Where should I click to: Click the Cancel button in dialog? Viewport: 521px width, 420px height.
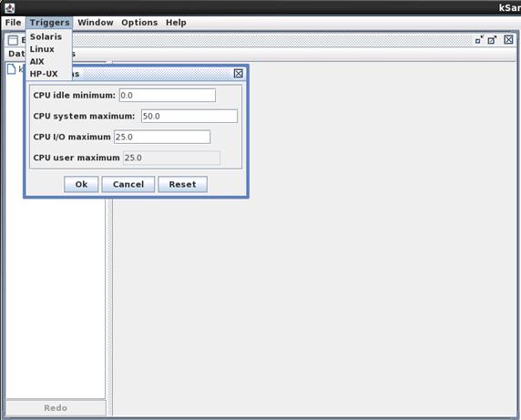click(128, 184)
